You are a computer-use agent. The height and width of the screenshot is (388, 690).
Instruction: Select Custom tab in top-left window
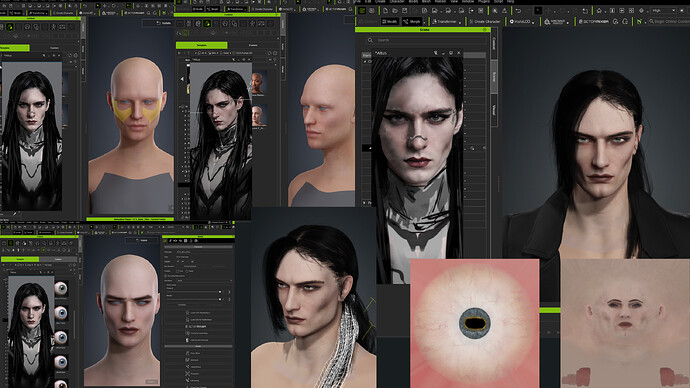coord(54,48)
